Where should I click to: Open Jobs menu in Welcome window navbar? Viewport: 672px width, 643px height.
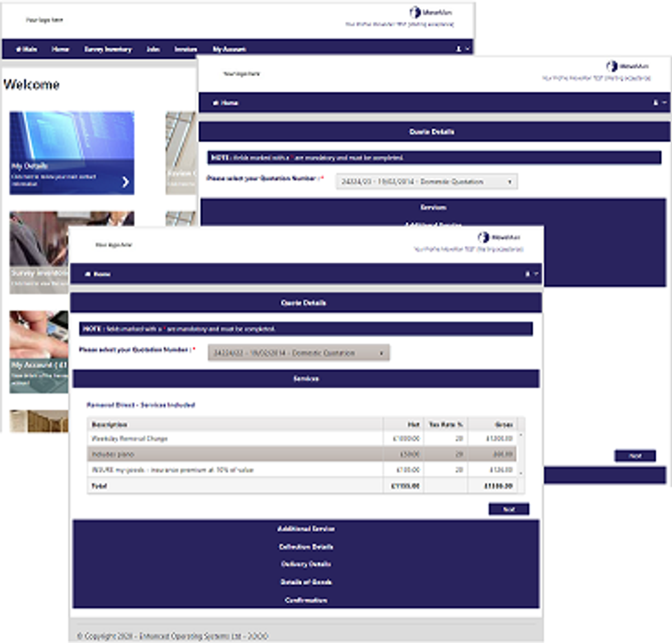point(153,49)
